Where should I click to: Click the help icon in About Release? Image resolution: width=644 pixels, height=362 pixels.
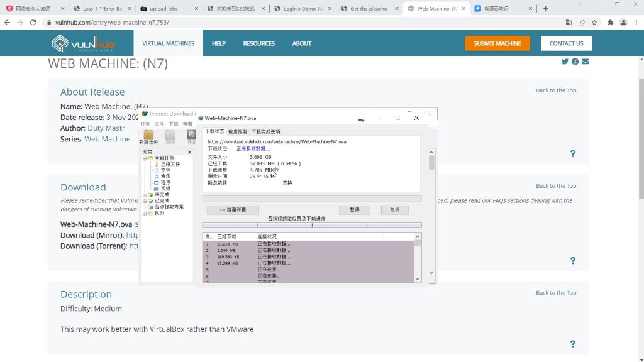572,153
